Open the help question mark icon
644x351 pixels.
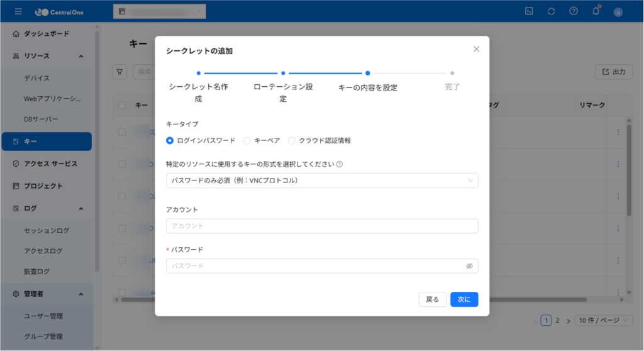[574, 11]
